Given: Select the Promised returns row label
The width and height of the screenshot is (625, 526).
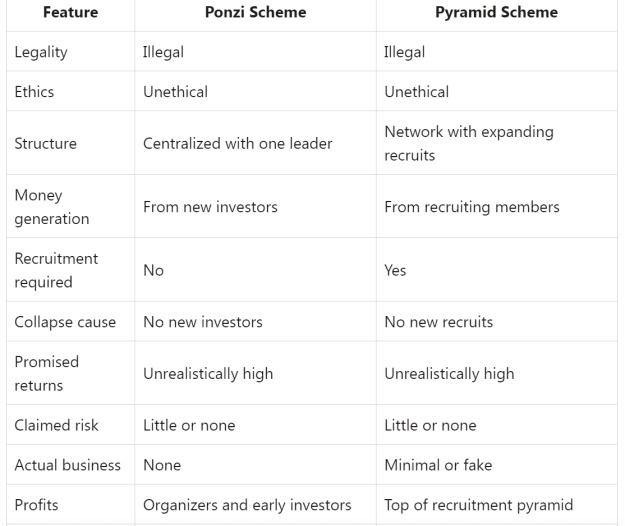Looking at the screenshot, I should [x=47, y=373].
